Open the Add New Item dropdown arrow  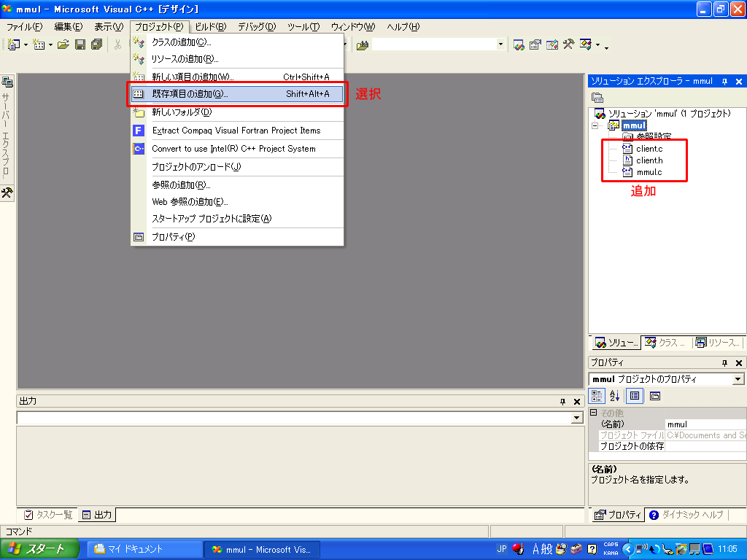[50, 45]
